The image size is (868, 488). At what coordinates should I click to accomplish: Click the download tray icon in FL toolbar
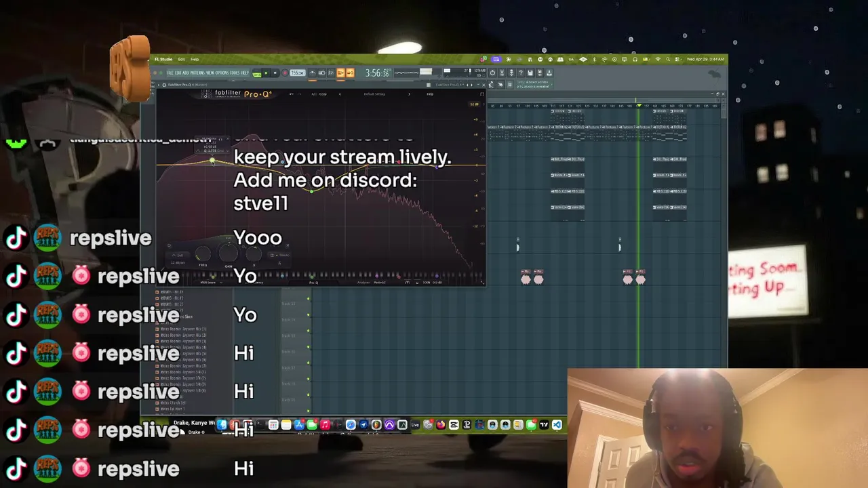[549, 73]
